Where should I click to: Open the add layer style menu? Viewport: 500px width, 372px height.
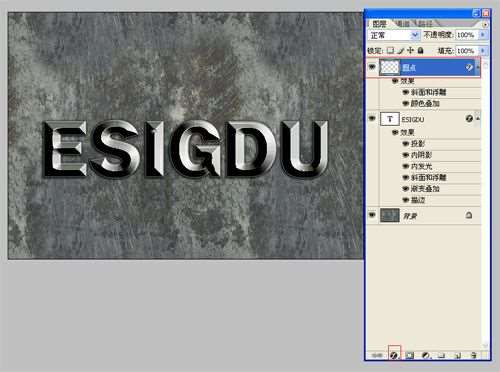394,355
